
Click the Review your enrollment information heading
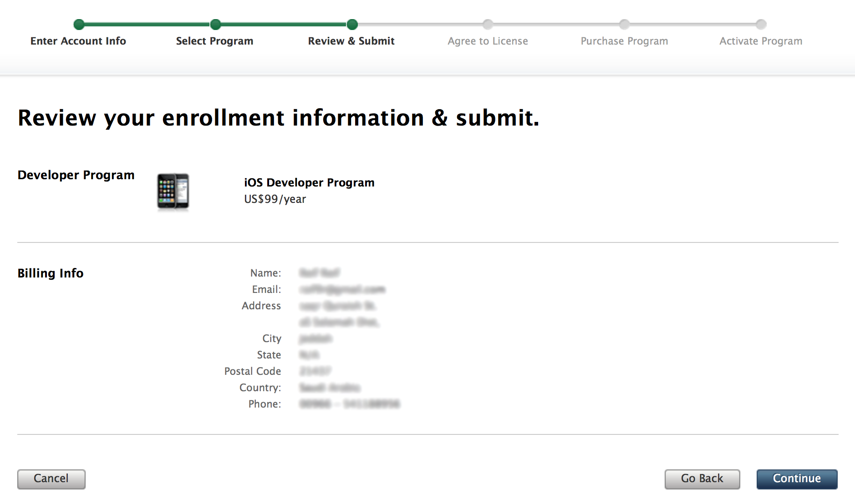pos(279,118)
